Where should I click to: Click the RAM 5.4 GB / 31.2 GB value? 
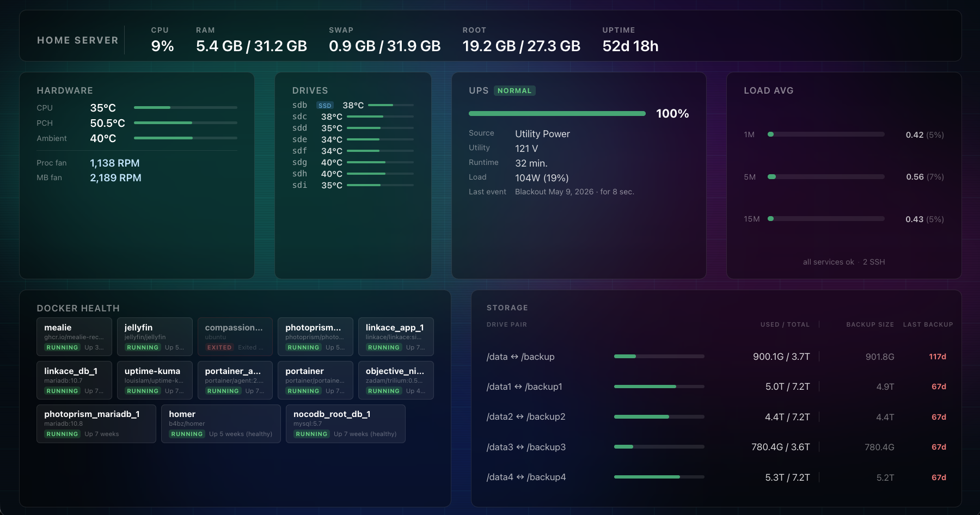252,46
